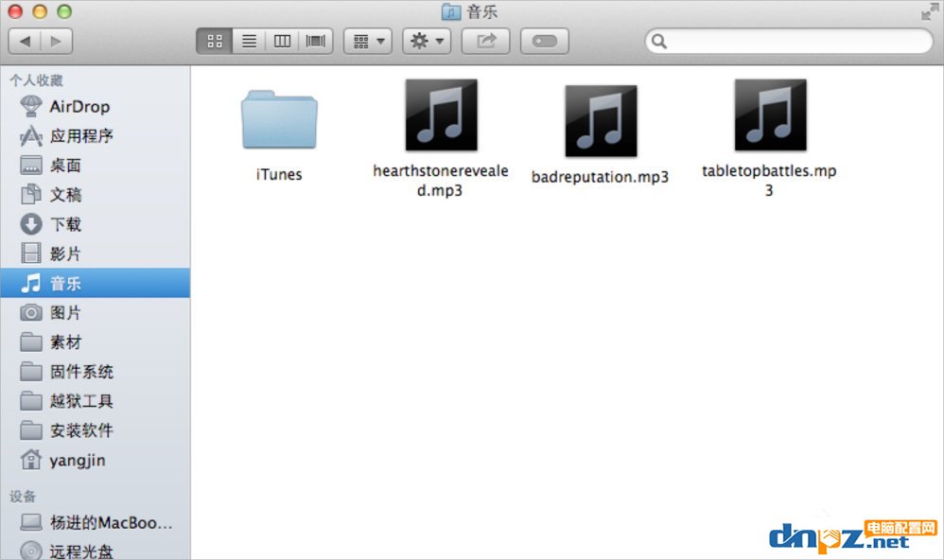This screenshot has width=944, height=560.
Task: Click the iTunes folder name label
Action: coord(279,175)
